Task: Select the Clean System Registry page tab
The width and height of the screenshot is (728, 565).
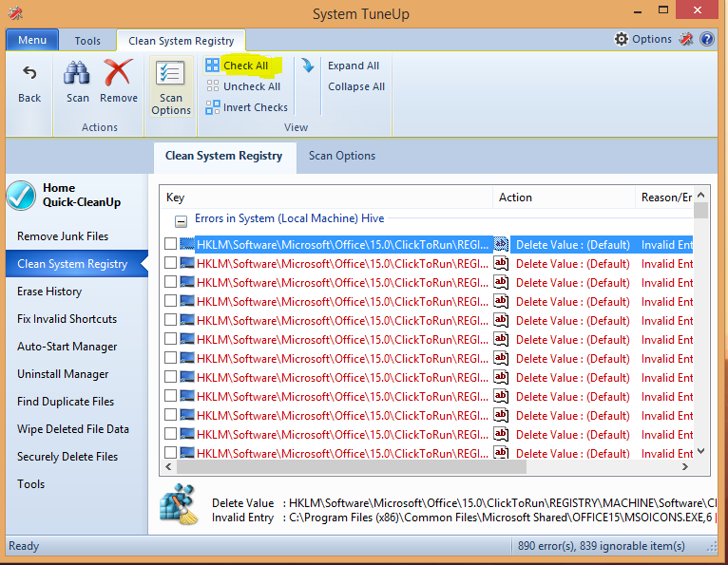Action: 223,156
